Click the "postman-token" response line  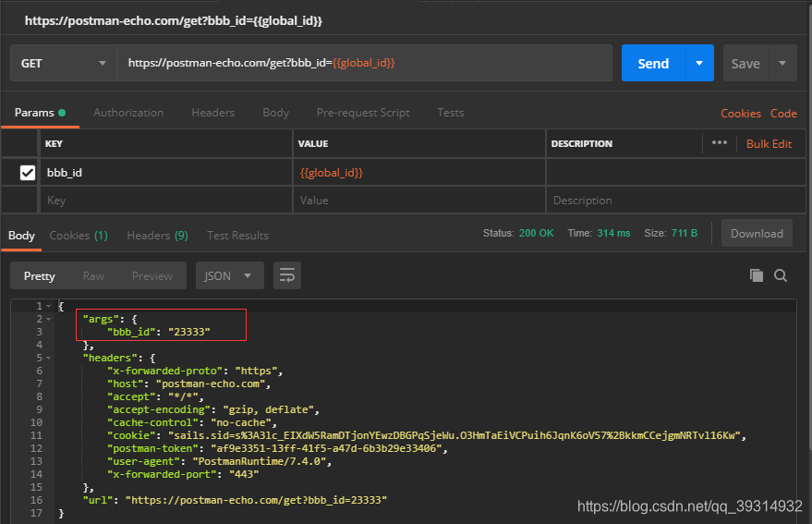(x=277, y=448)
